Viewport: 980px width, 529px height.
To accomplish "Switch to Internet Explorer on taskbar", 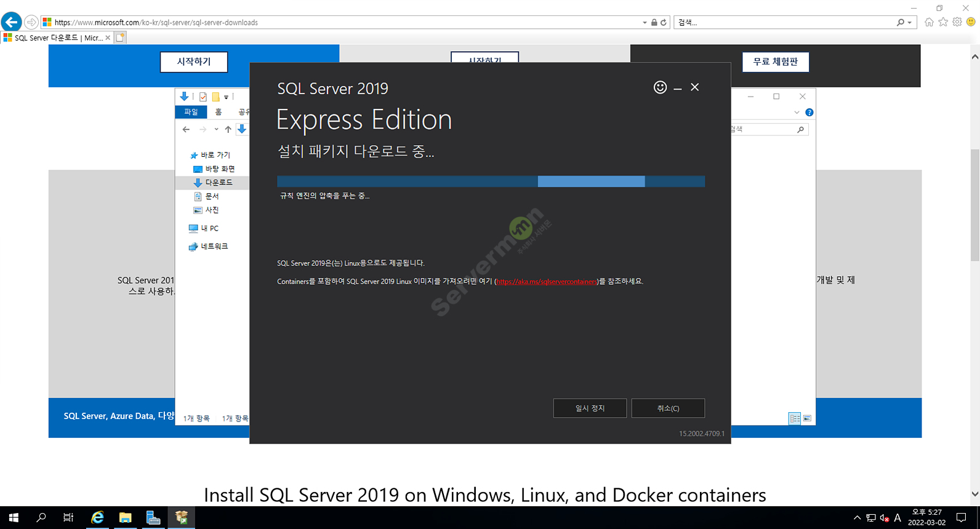I will tap(97, 518).
